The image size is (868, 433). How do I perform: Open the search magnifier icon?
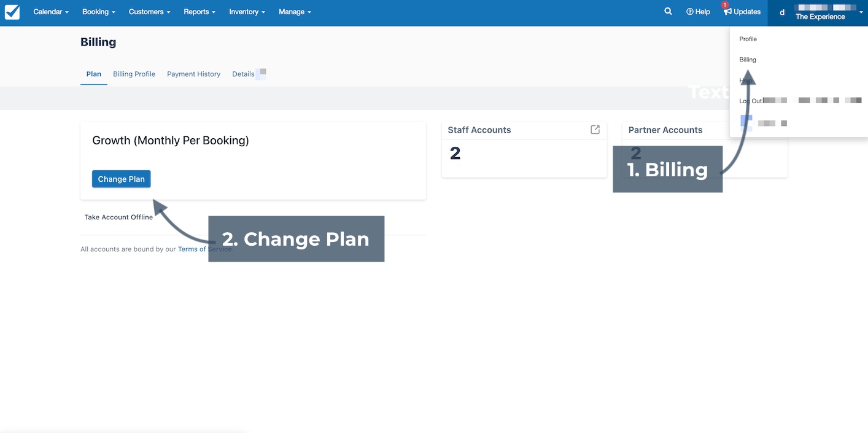tap(668, 11)
